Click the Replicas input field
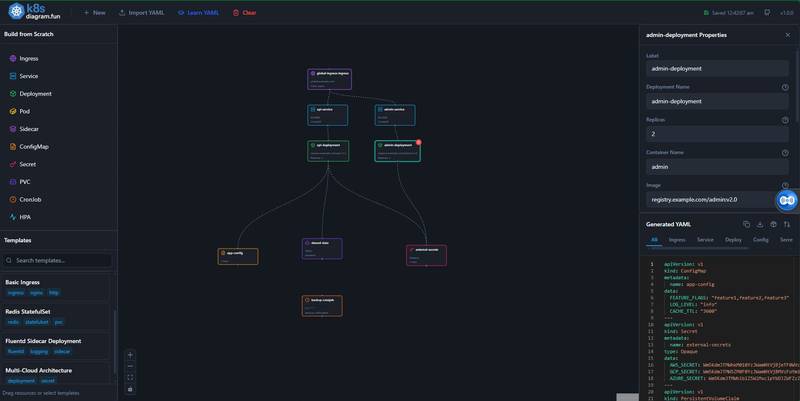 tap(717, 134)
